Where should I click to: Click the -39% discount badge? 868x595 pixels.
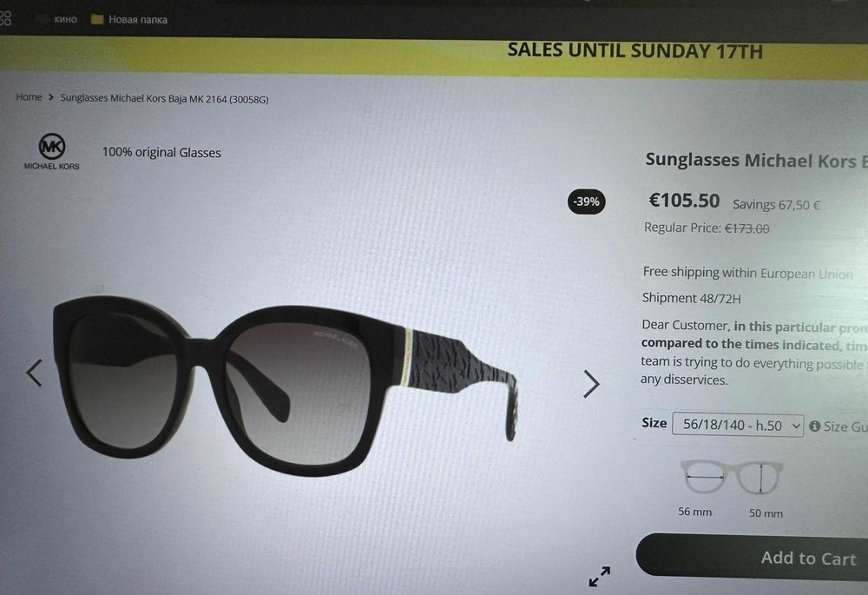coord(586,202)
